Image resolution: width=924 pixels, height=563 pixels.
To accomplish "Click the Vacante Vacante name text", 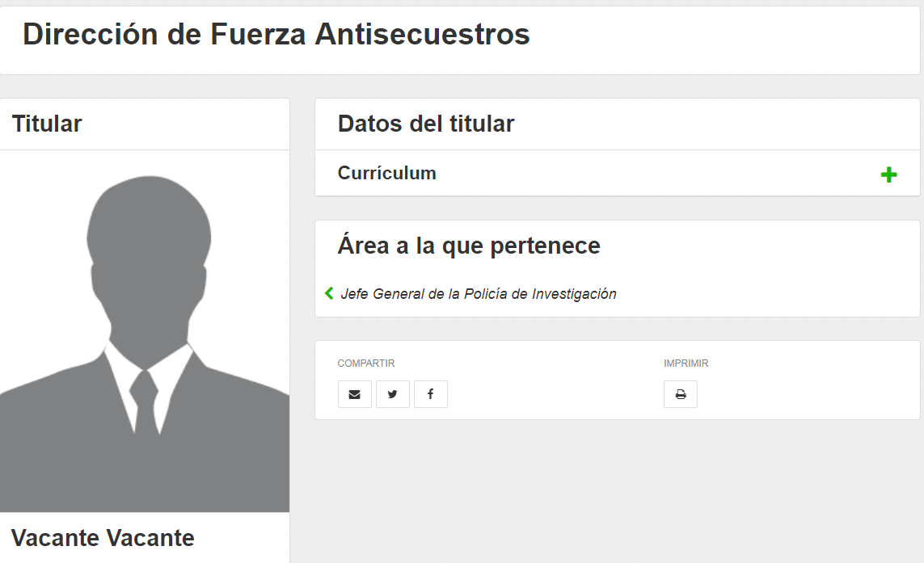I will pyautogui.click(x=103, y=538).
